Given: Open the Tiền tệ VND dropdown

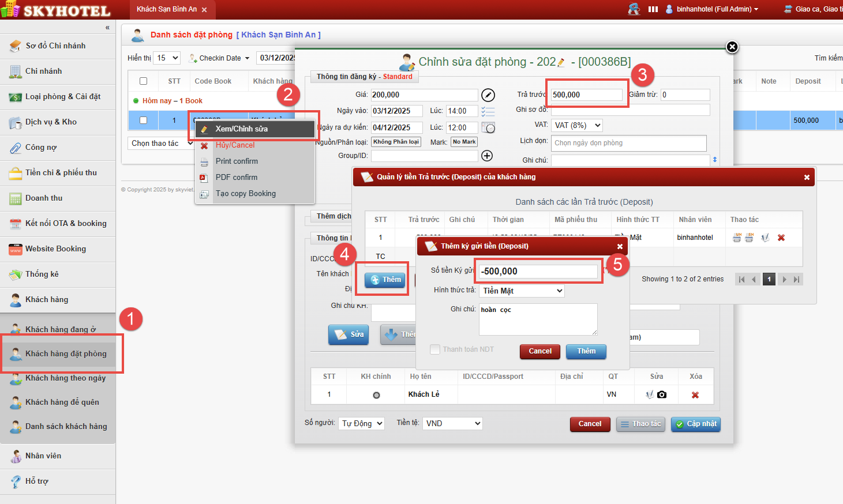Looking at the screenshot, I should pyautogui.click(x=453, y=423).
